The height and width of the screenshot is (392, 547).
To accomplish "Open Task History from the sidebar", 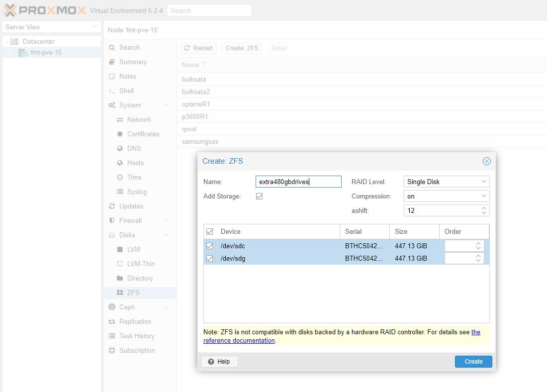I will coord(111,336).
